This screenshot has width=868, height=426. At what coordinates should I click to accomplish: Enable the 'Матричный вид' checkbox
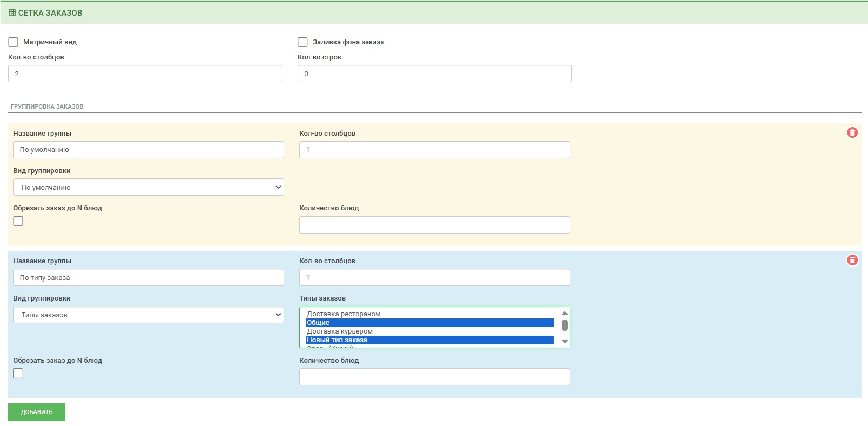tap(14, 42)
